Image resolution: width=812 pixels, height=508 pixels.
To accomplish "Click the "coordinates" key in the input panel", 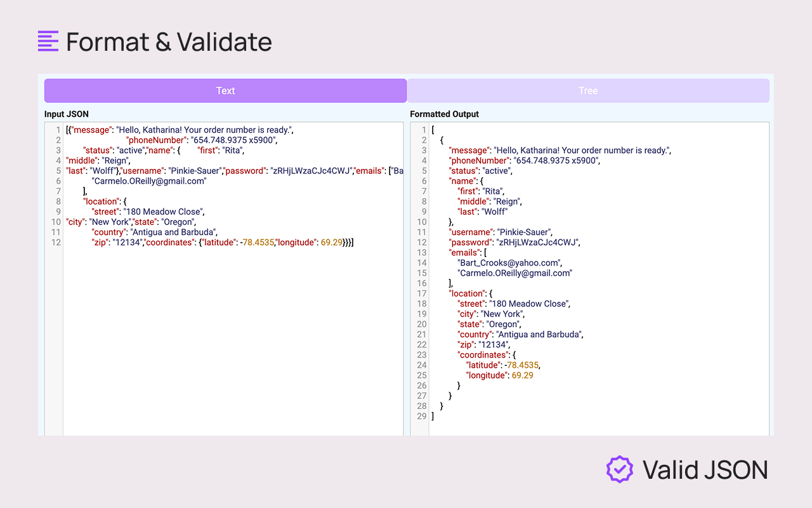I will tap(169, 242).
